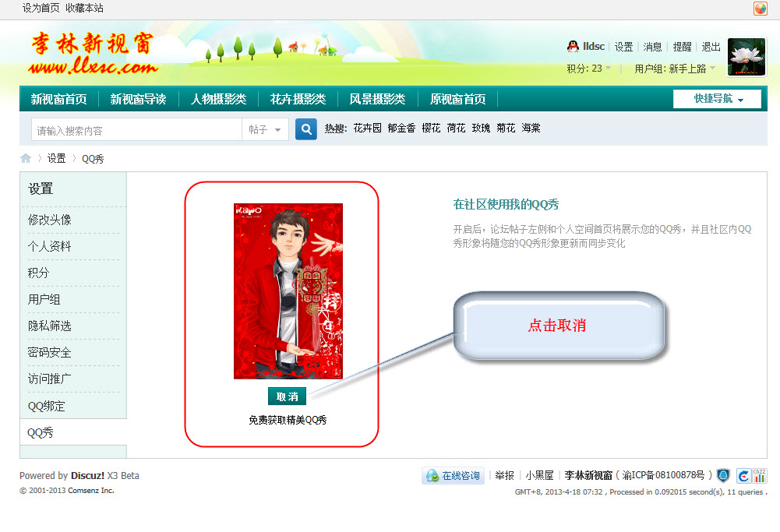Image resolution: width=780 pixels, height=532 pixels.
Task: Click hot search term 海棠
Action: click(531, 129)
